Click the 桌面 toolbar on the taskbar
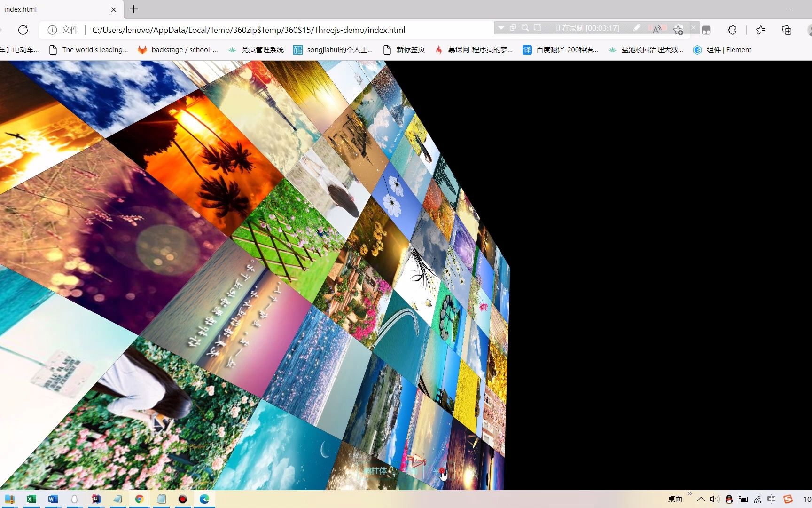 (675, 499)
